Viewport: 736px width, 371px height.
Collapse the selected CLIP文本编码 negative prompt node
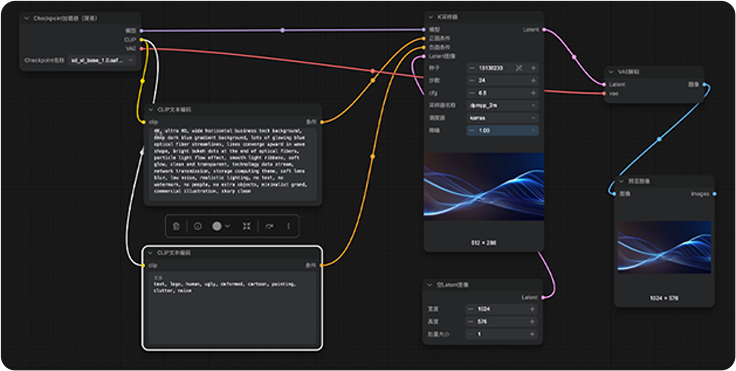[151, 253]
